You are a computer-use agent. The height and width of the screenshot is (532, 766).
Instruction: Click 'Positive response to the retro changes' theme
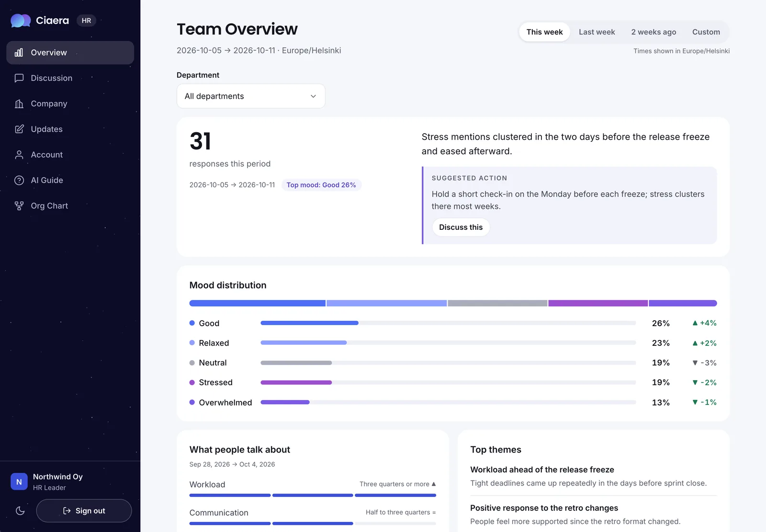pyautogui.click(x=544, y=508)
